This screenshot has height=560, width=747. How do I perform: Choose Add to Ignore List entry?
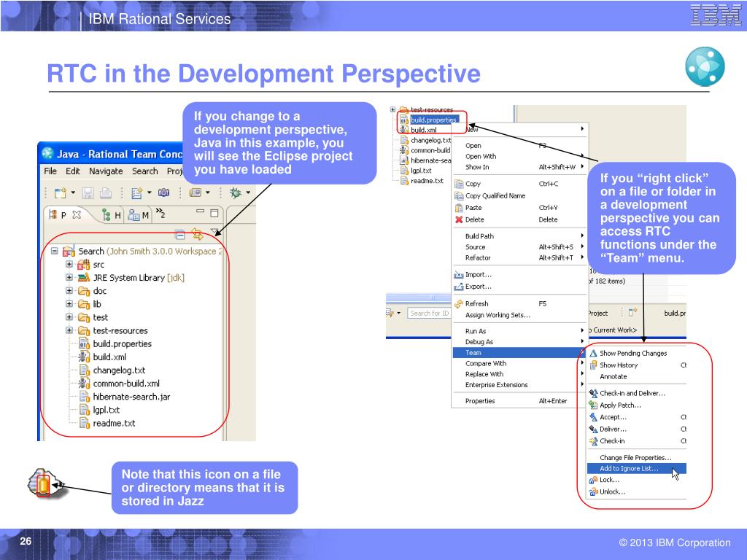(x=636, y=469)
